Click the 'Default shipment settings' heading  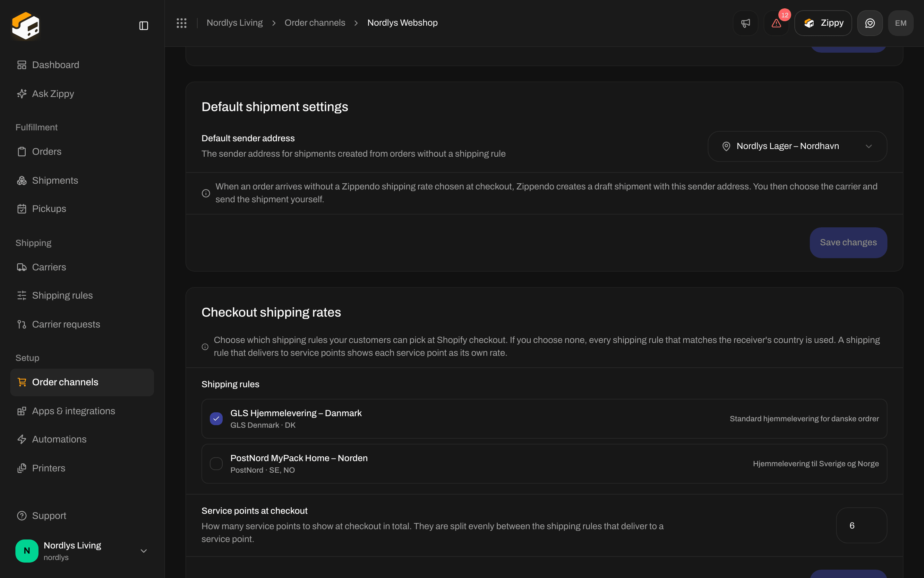coord(275,107)
